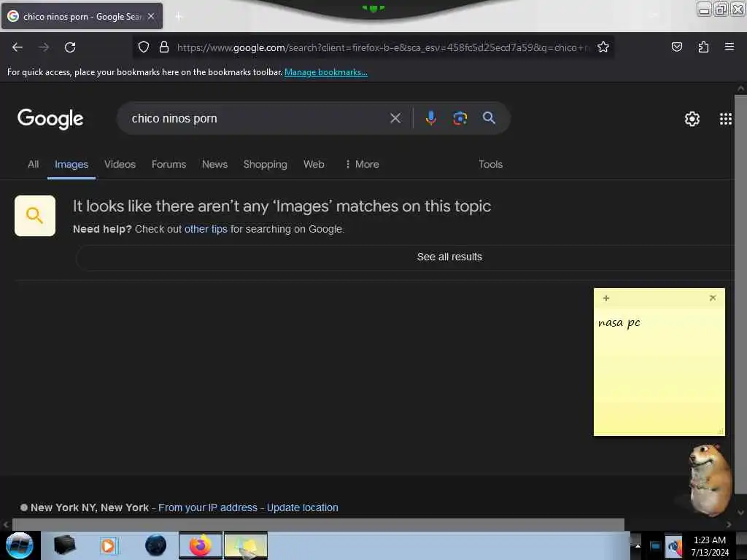Switch to the Forums tab
This screenshot has height=560, width=747.
click(x=169, y=164)
